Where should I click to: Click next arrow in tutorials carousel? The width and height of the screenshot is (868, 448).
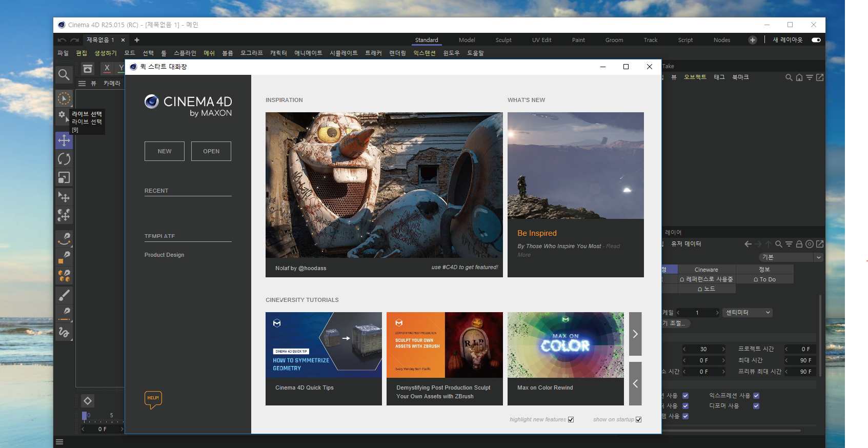635,334
